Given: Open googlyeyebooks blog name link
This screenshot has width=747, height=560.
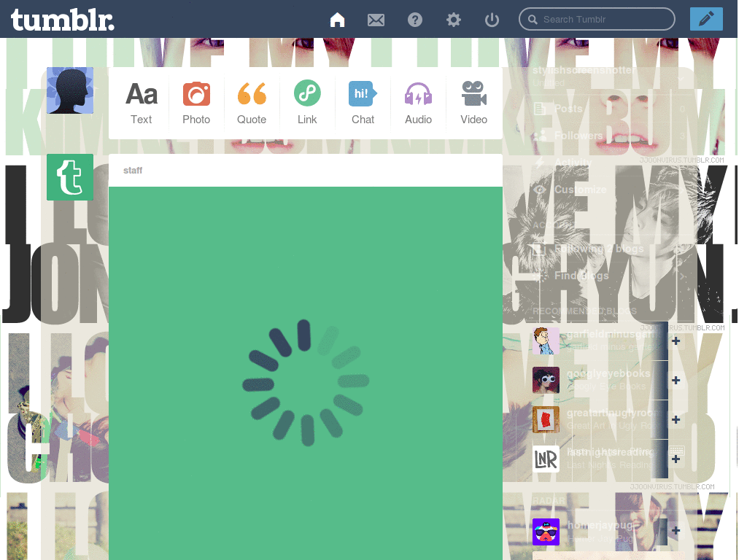Looking at the screenshot, I should (x=608, y=373).
